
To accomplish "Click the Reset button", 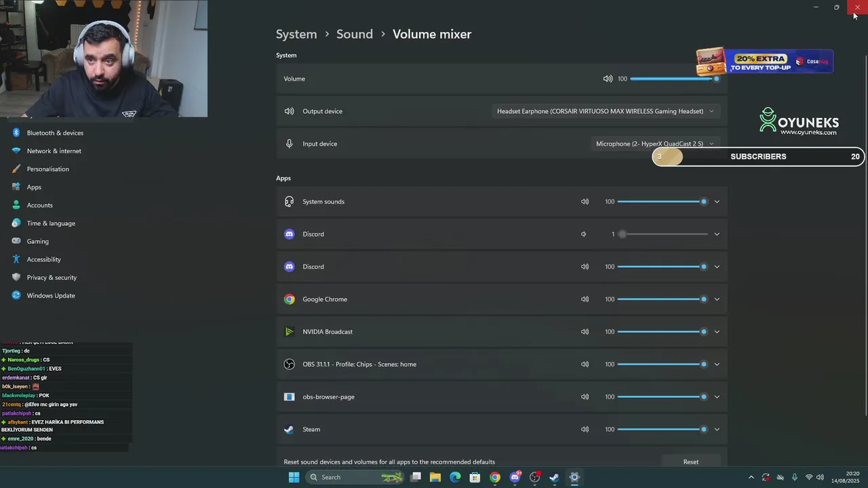I will (691, 462).
